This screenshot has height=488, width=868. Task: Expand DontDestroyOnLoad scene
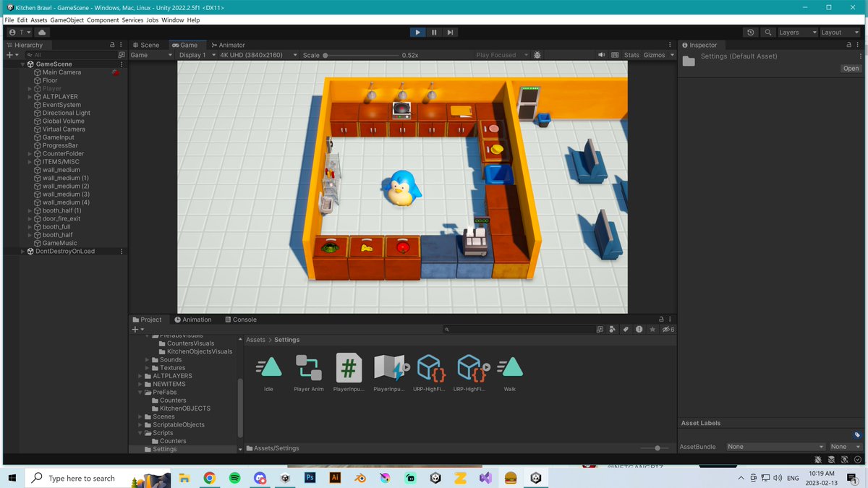point(23,252)
